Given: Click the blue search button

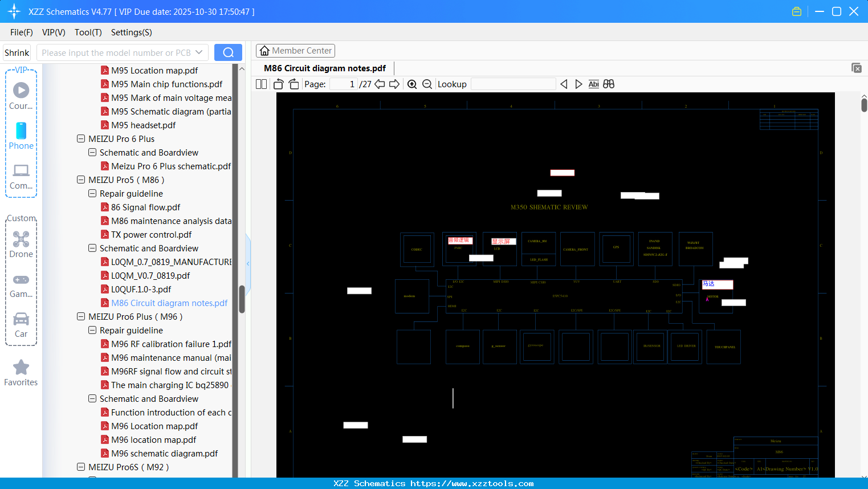Looking at the screenshot, I should click(x=228, y=52).
